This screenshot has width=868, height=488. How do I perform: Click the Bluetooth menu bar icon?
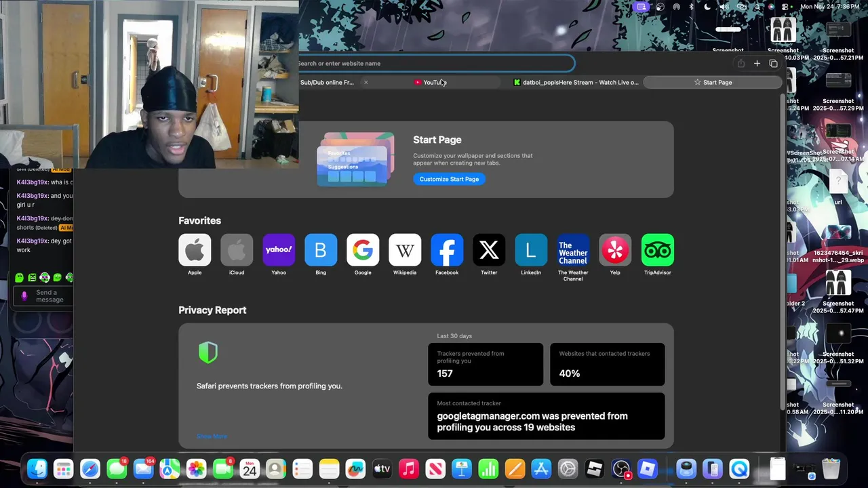pos(691,7)
